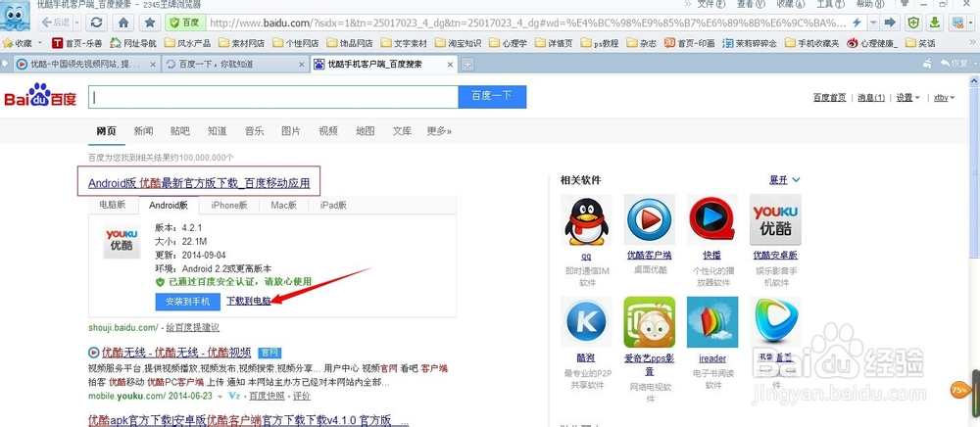Image resolution: width=980 pixels, height=427 pixels.
Task: Select the iPad版 version tab
Action: [333, 205]
